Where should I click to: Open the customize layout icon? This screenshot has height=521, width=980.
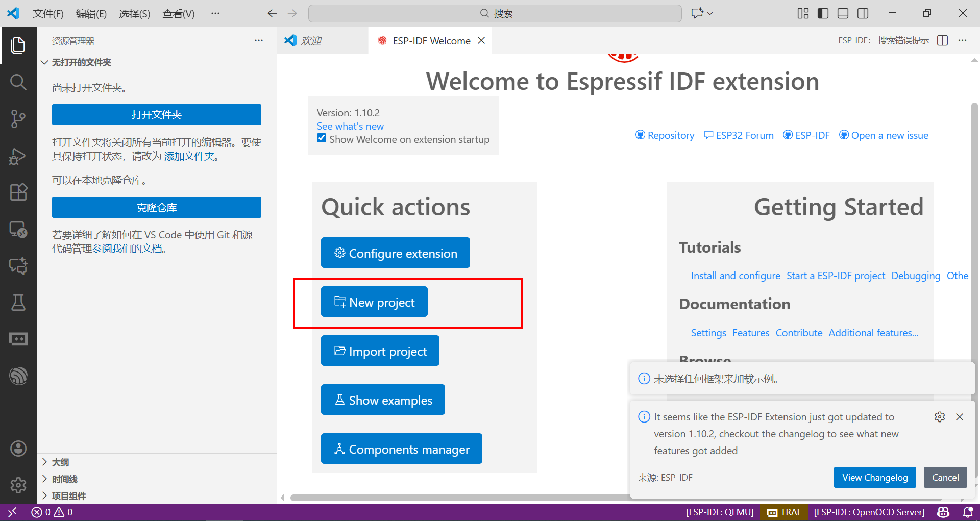click(x=803, y=13)
